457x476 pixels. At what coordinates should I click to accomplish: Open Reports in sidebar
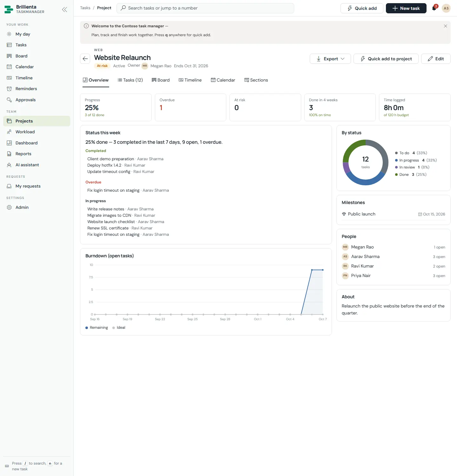[x=36, y=154]
